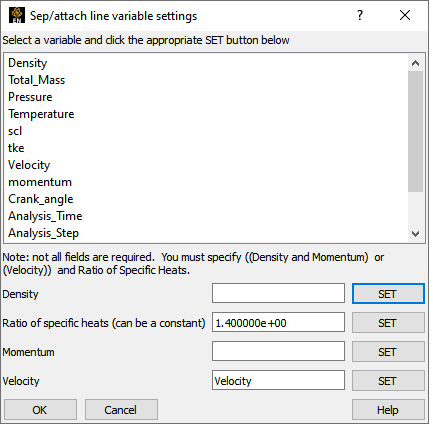Image resolution: width=433 pixels, height=425 pixels.
Task: Click the scroll down arrow in variable list
Action: point(415,234)
